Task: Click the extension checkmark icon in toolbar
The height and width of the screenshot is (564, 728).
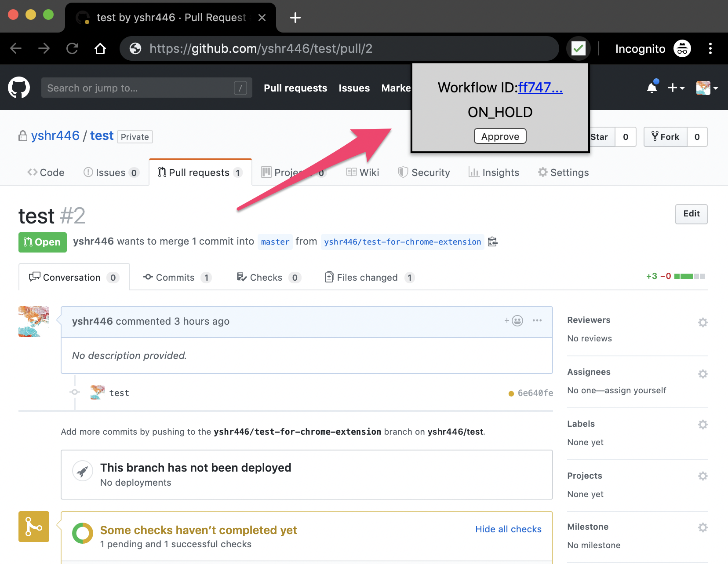Action: [x=578, y=48]
